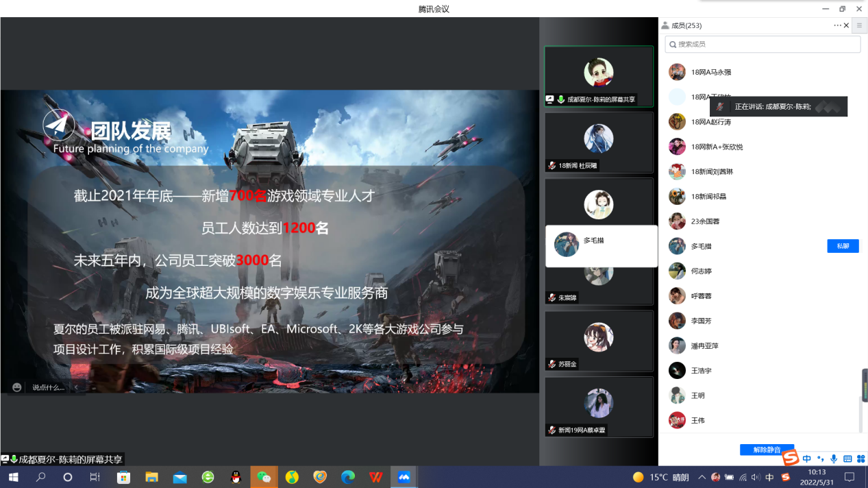Open WPS Office from the taskbar
Screen dimensions: 868x488
(375, 477)
